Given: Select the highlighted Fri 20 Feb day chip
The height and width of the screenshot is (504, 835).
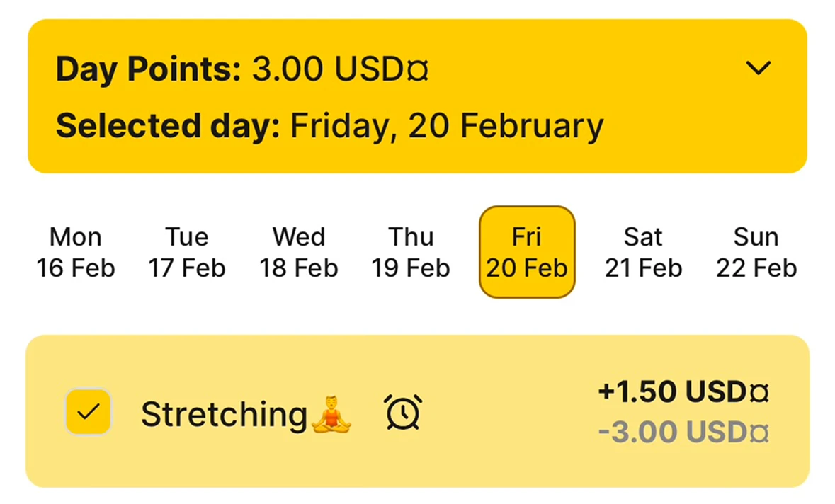Looking at the screenshot, I should [527, 252].
